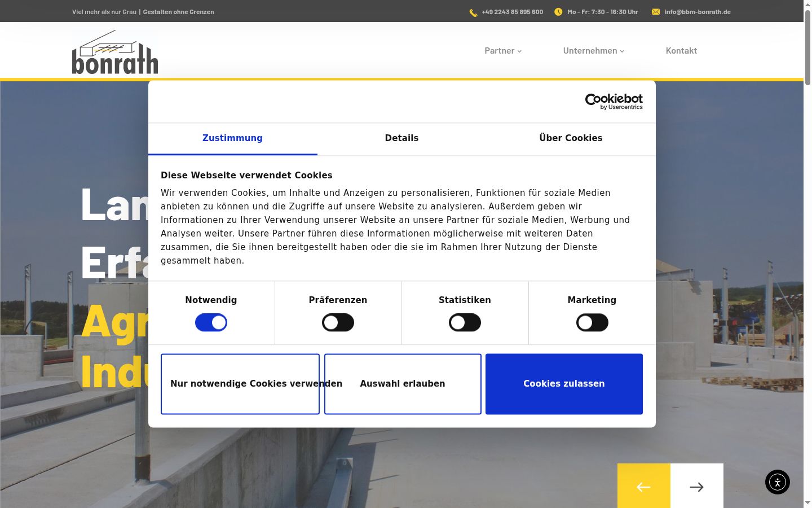Viewport: 812px width, 508px height.
Task: Go to previous slide with left arrow
Action: 644,486
